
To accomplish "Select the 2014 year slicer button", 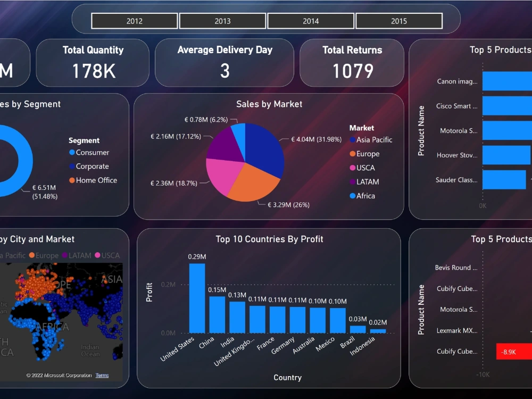I will coord(311,21).
